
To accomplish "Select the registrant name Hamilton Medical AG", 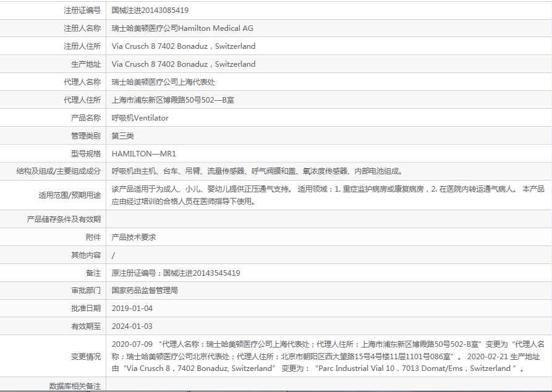I will click(216, 28).
